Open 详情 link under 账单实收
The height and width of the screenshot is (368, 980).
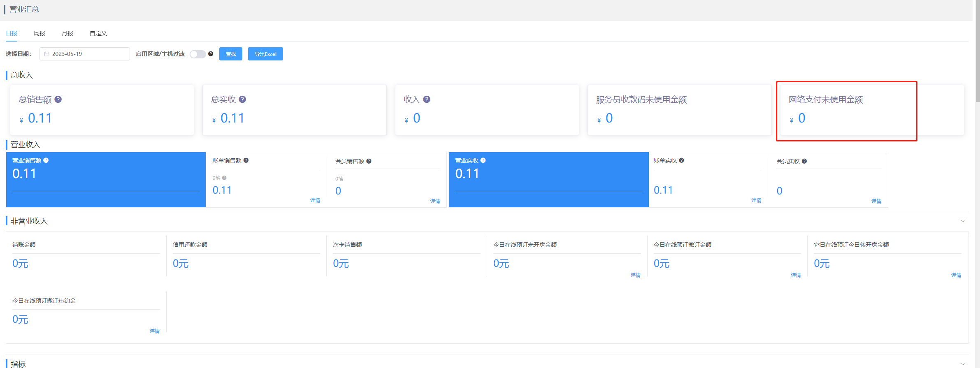point(757,200)
